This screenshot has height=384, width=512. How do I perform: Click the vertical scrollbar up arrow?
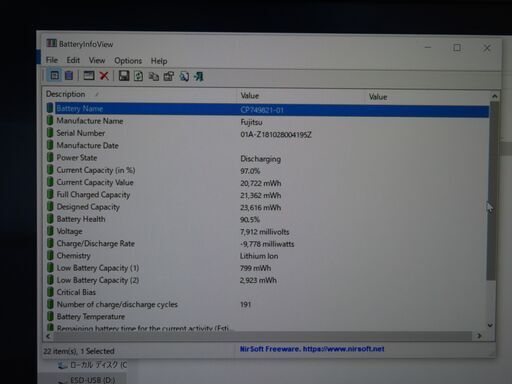pyautogui.click(x=495, y=96)
